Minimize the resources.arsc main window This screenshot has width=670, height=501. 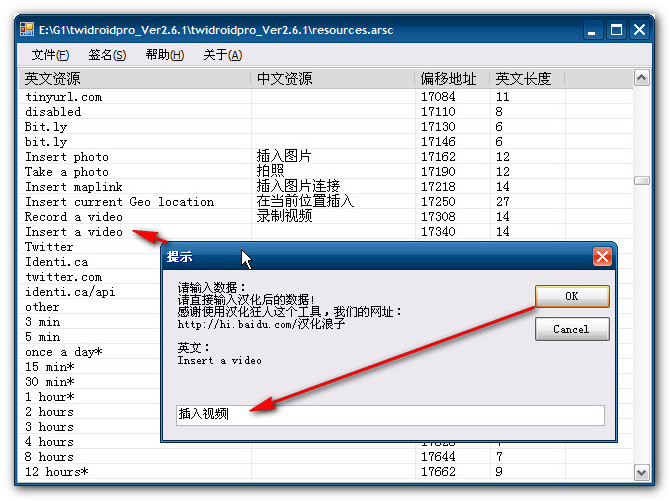592,30
